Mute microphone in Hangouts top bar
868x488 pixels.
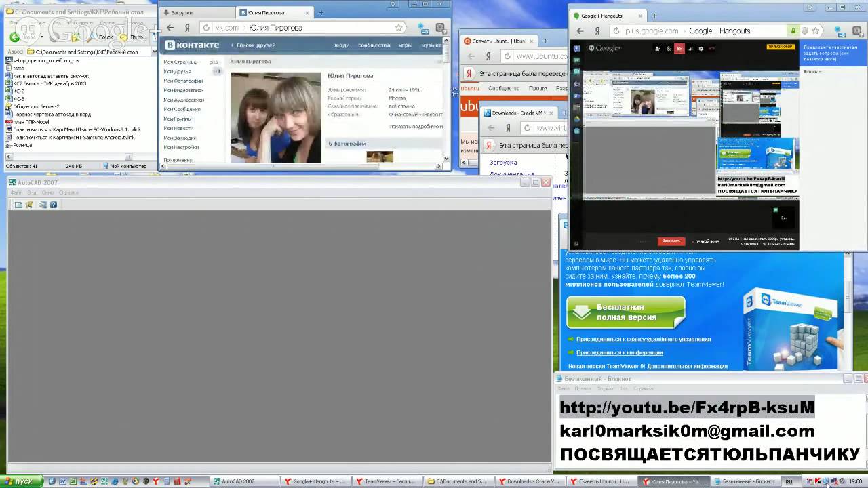pyautogui.click(x=669, y=49)
